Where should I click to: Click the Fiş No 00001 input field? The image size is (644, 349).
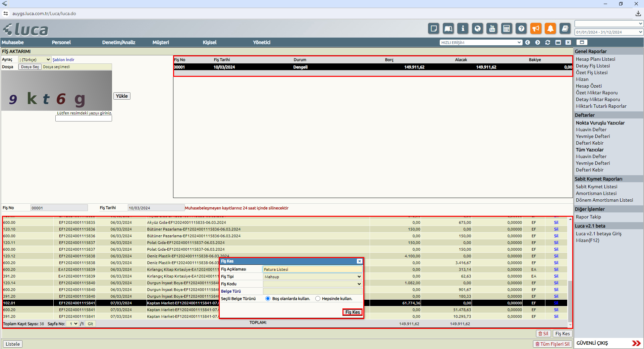click(x=59, y=208)
